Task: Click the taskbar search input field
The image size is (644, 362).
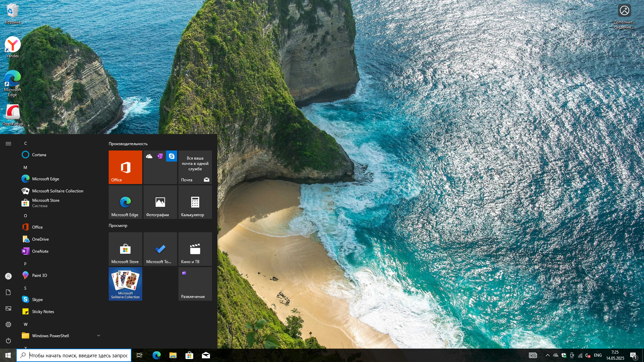Action: 78,355
